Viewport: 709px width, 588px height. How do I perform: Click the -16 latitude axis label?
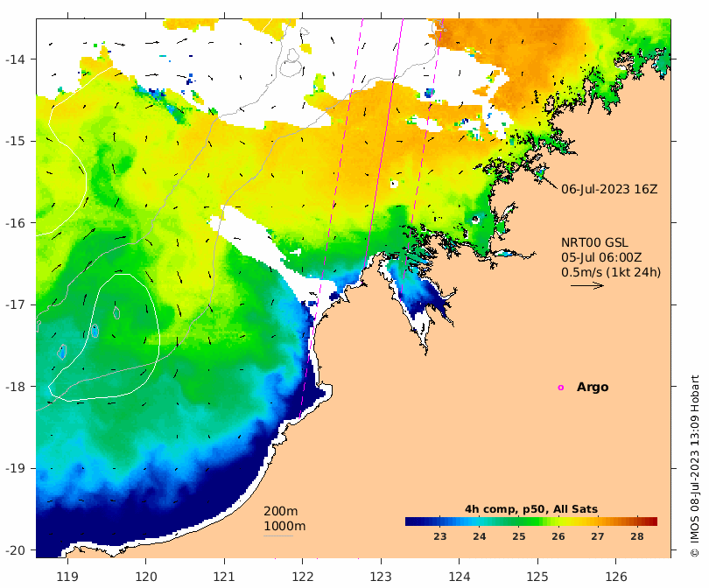coord(15,223)
